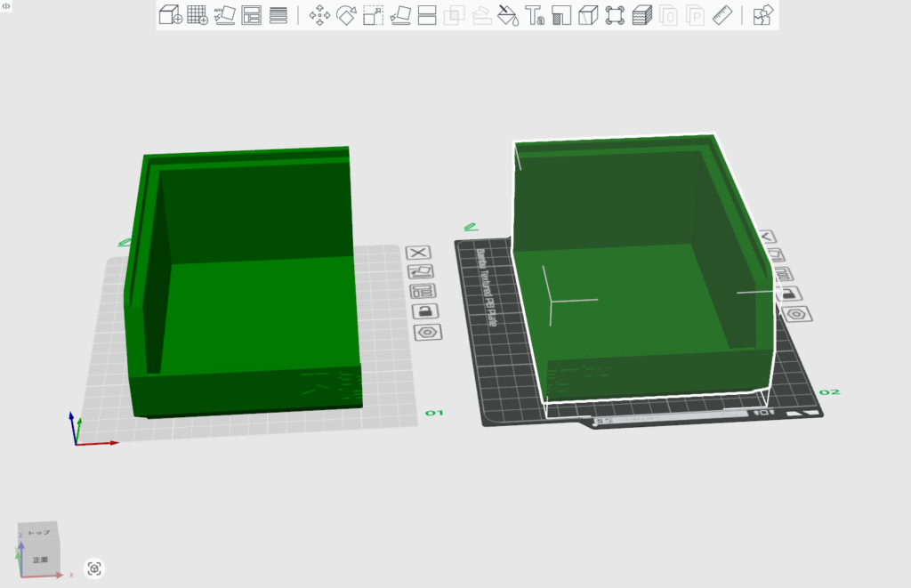Open the Assembly view puzzle icon
911x588 pixels.
pyautogui.click(x=762, y=15)
